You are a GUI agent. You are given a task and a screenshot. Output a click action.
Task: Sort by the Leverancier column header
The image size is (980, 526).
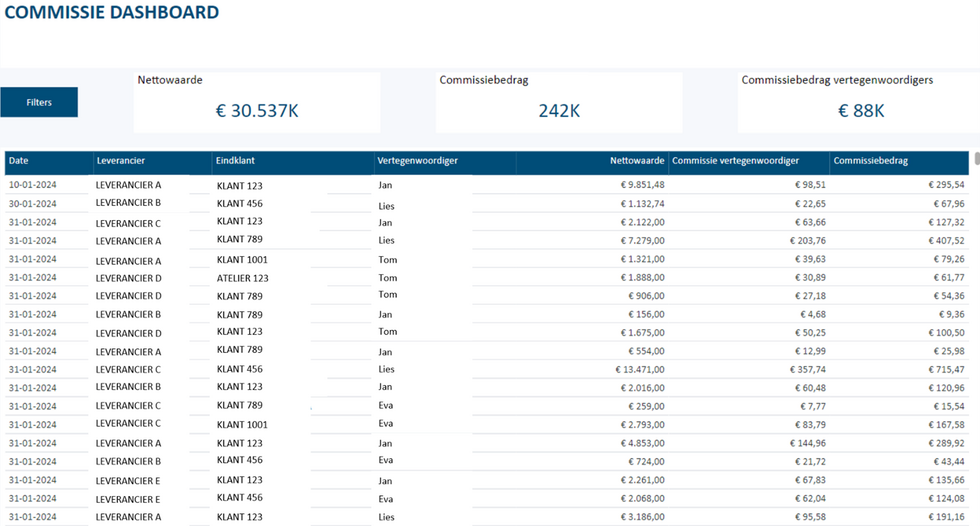coord(121,161)
